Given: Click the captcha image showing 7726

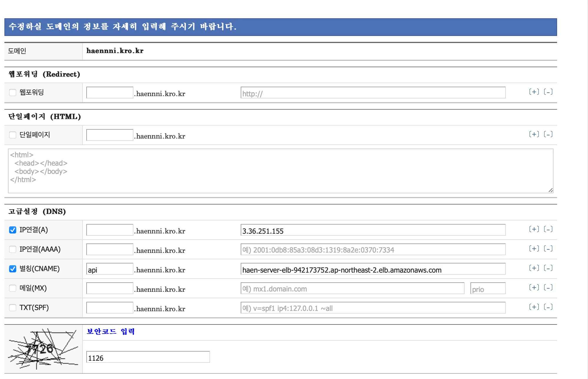Looking at the screenshot, I should 43,349.
